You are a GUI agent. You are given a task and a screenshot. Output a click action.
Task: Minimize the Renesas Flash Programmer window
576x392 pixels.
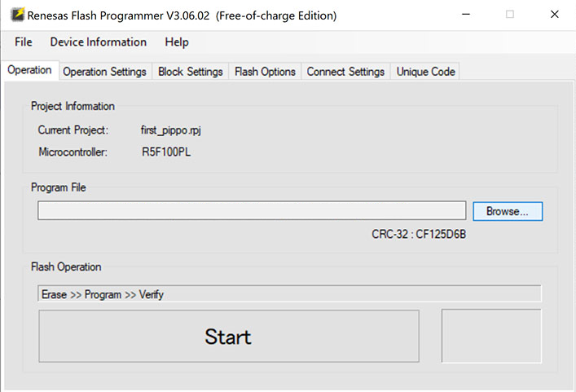pos(466,15)
